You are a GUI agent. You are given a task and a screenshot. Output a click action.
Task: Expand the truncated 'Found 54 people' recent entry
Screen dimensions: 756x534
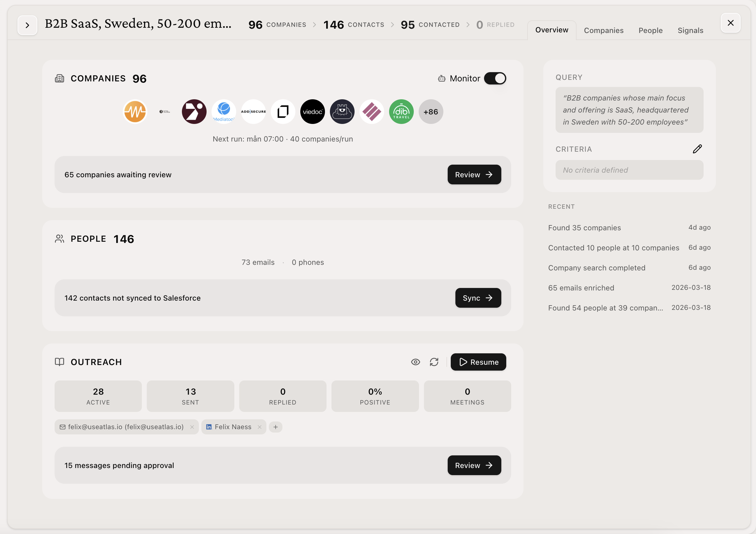(x=605, y=308)
